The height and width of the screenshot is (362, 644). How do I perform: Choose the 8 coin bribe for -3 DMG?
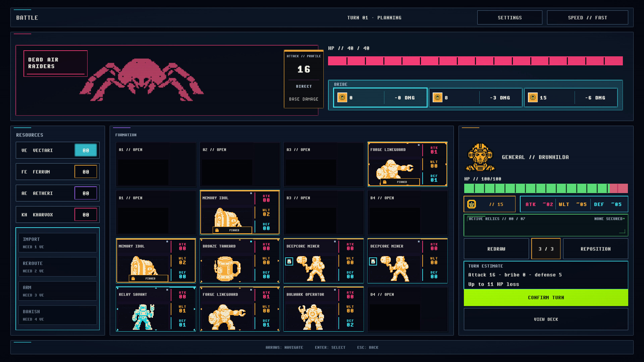(x=476, y=98)
